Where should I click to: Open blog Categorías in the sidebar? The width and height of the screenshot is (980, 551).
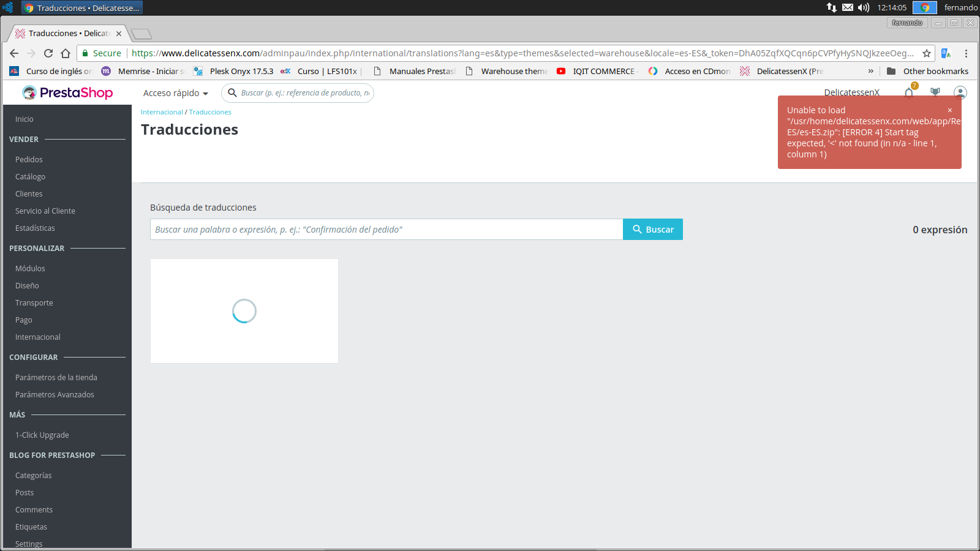[x=34, y=476]
